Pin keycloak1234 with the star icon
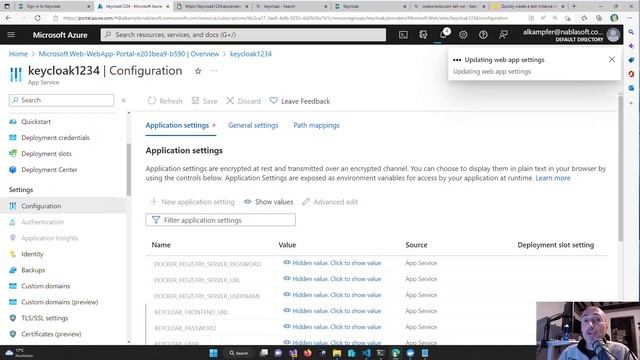Screen dimensions: 640x360 [x=198, y=71]
